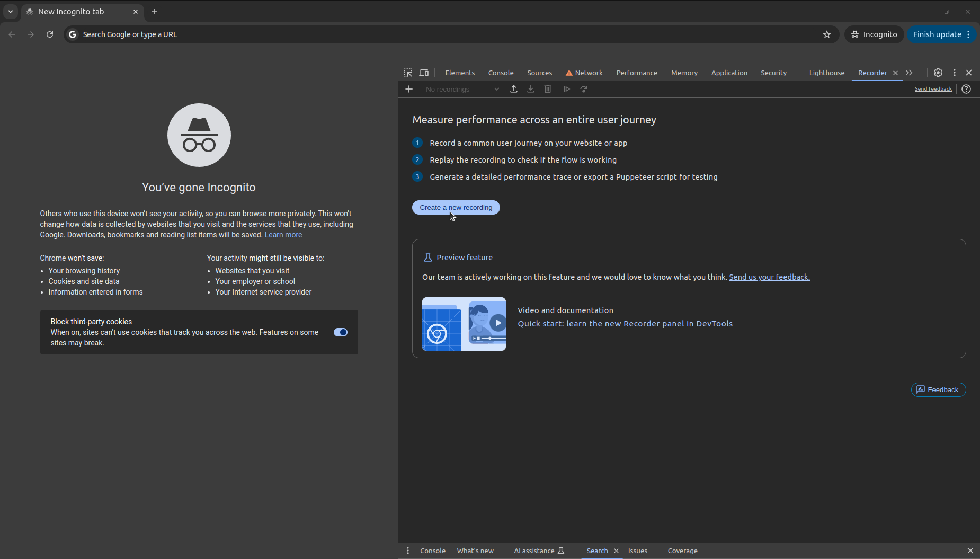Expand more DevTools tabs chevron

click(909, 73)
